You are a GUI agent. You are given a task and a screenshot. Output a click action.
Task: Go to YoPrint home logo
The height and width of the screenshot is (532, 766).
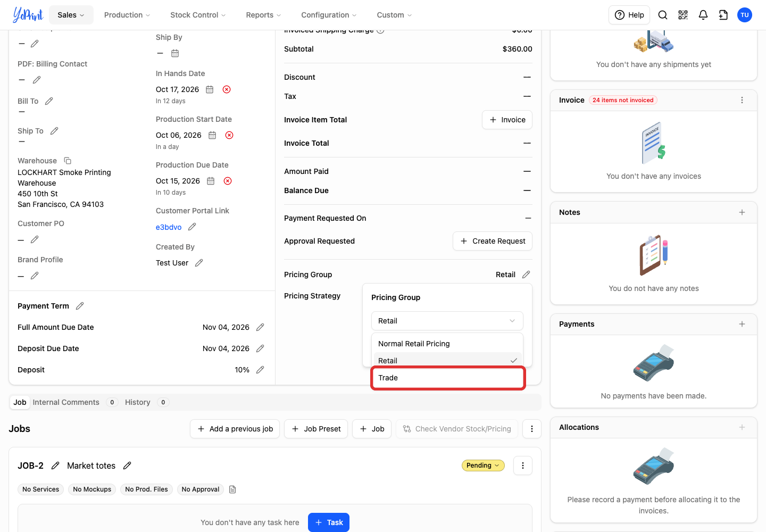(x=28, y=15)
